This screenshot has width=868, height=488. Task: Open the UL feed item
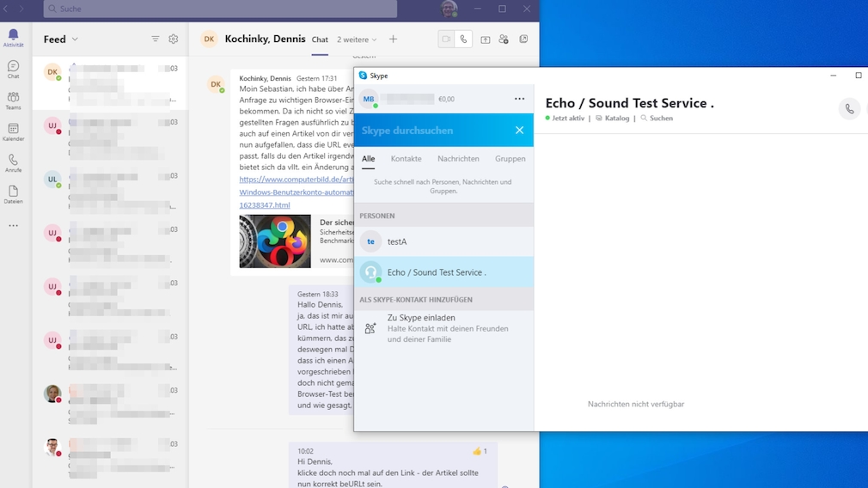click(x=110, y=191)
